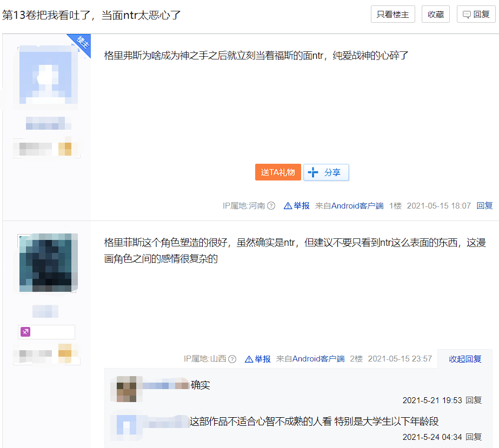Open Android客户端 link on floor 2
The width and height of the screenshot is (499, 448).
318,359
